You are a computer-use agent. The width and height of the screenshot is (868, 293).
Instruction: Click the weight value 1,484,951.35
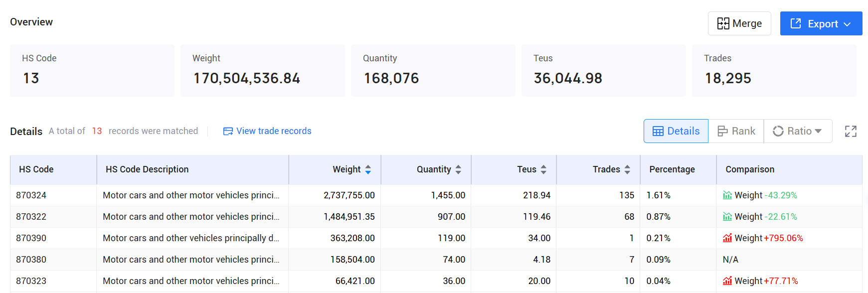349,217
